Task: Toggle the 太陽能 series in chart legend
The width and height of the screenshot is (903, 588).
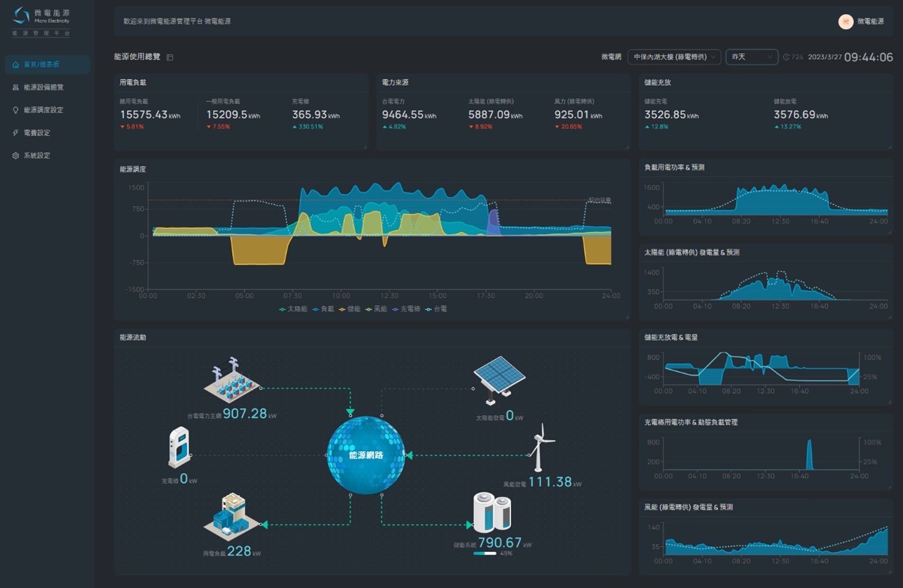Action: point(294,309)
